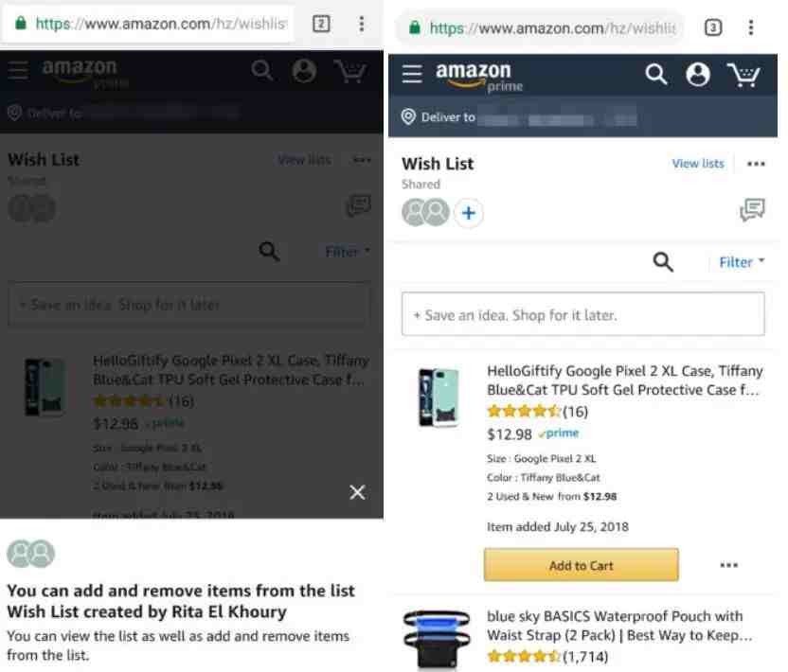Open the hamburger menu in right Amazon header
The width and height of the screenshot is (788, 672).
[x=412, y=74]
